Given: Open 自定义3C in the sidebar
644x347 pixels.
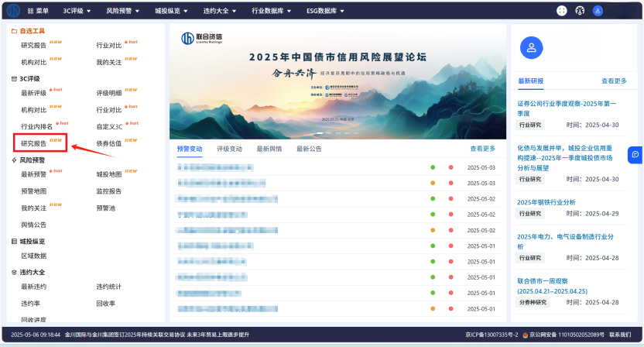Looking at the screenshot, I should pyautogui.click(x=109, y=126).
